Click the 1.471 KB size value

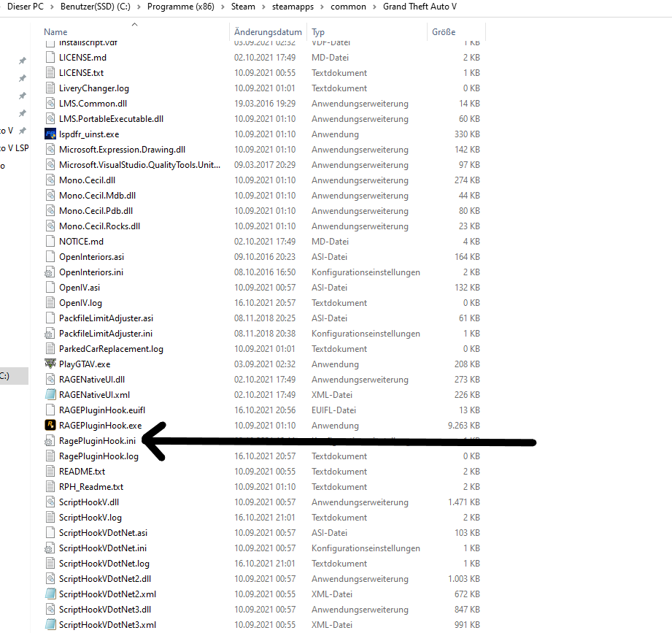click(464, 502)
